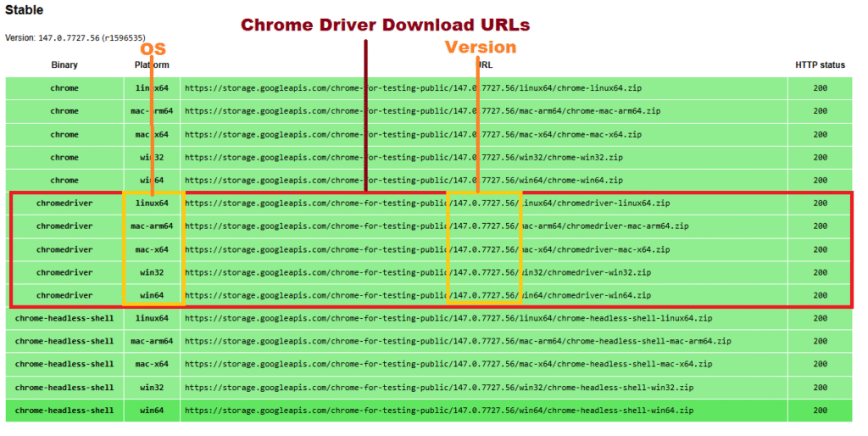Click the 200 status in chrome linux64 row

click(820, 88)
